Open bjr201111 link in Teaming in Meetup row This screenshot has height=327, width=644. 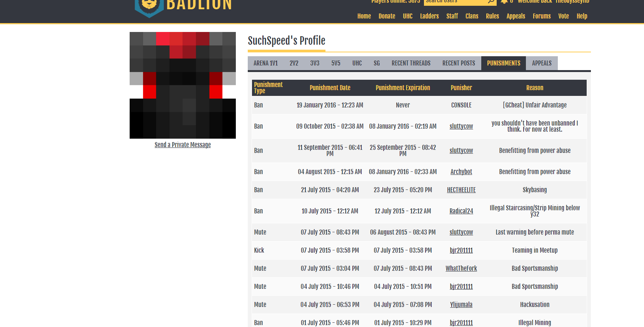461,250
